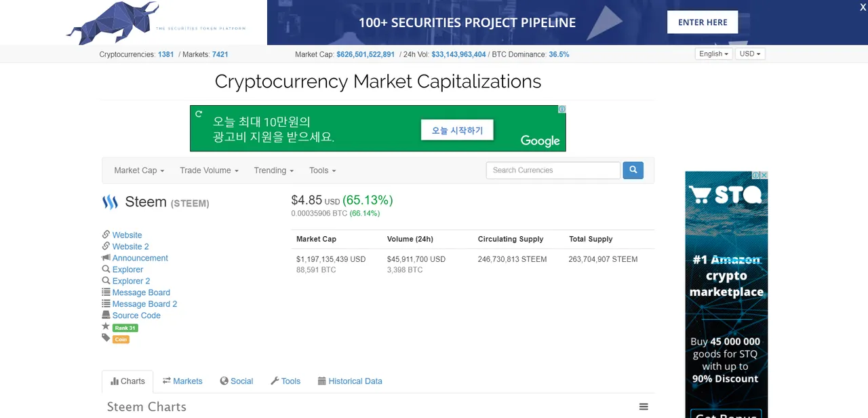Click the BTC Dominance 36.5% link
Viewport: 868px width, 418px height.
pos(559,54)
